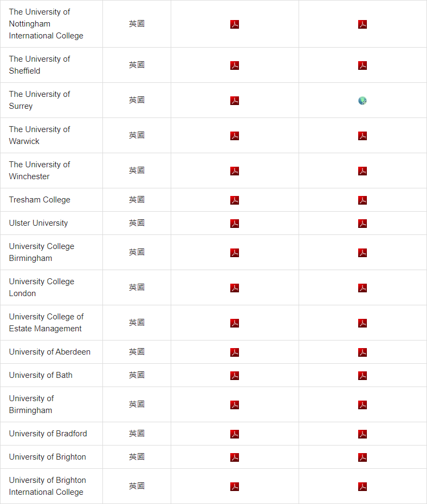Image resolution: width=427 pixels, height=504 pixels.
Task: Click the 英國 cell for University of Bath
Action: 137,375
